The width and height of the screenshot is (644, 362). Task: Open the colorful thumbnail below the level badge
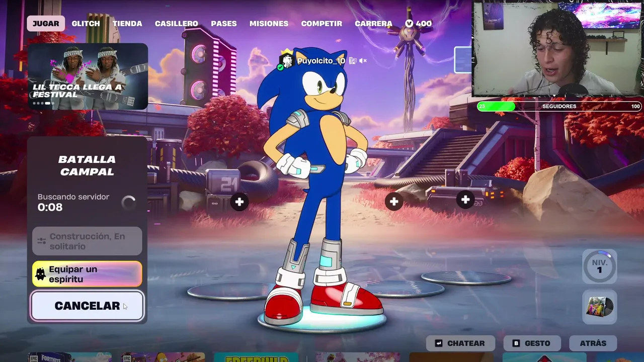[x=599, y=307]
